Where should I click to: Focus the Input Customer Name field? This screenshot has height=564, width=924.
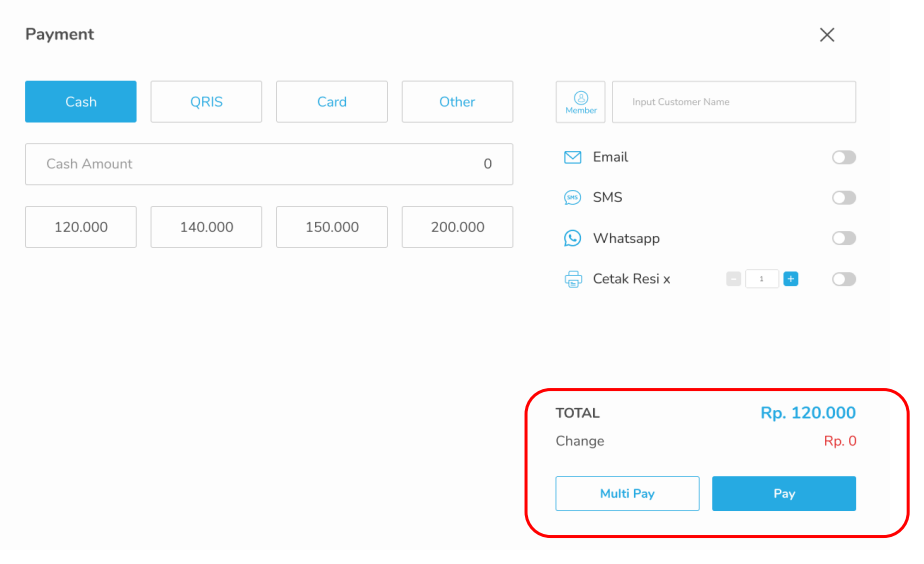point(733,102)
